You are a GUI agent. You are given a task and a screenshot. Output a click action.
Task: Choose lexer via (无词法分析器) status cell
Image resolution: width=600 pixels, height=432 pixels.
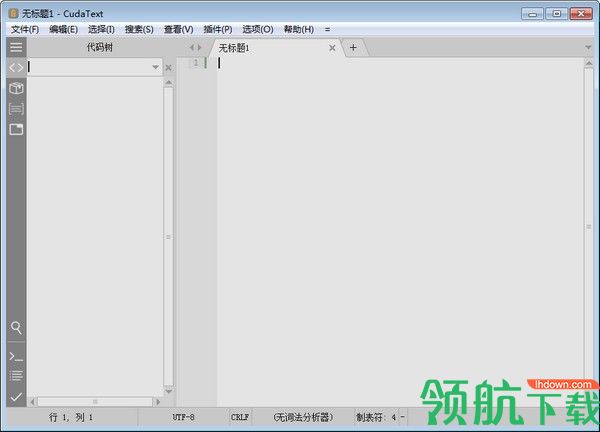(303, 417)
